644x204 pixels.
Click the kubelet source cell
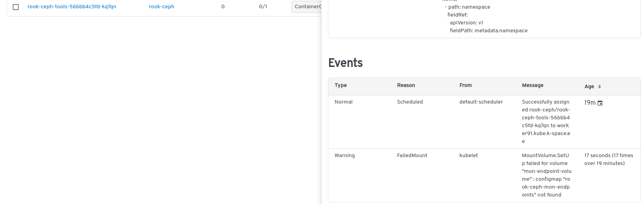click(x=469, y=156)
